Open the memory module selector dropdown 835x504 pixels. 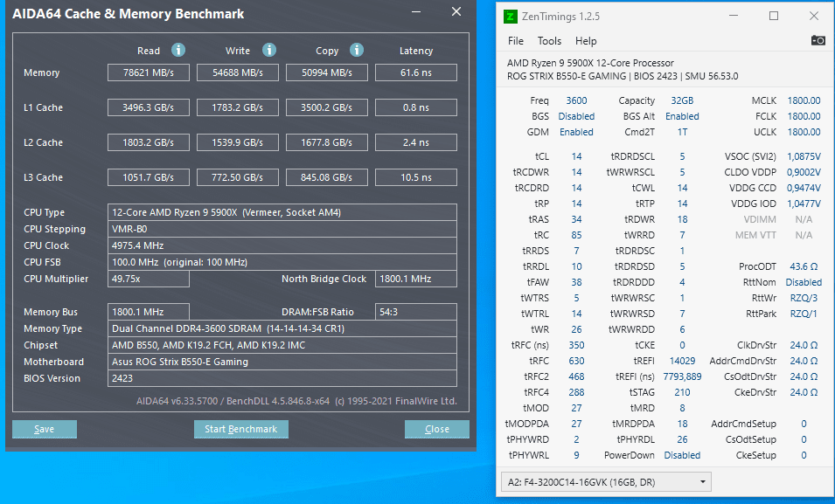(x=606, y=482)
